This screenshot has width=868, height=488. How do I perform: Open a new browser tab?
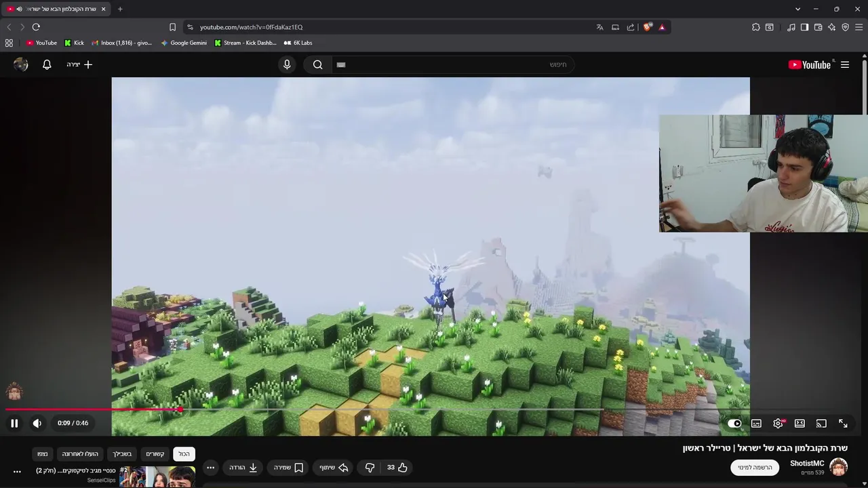(120, 9)
